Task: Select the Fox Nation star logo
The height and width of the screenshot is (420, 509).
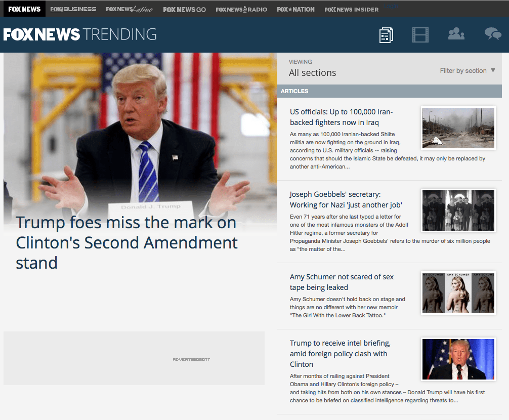Action: [x=295, y=9]
